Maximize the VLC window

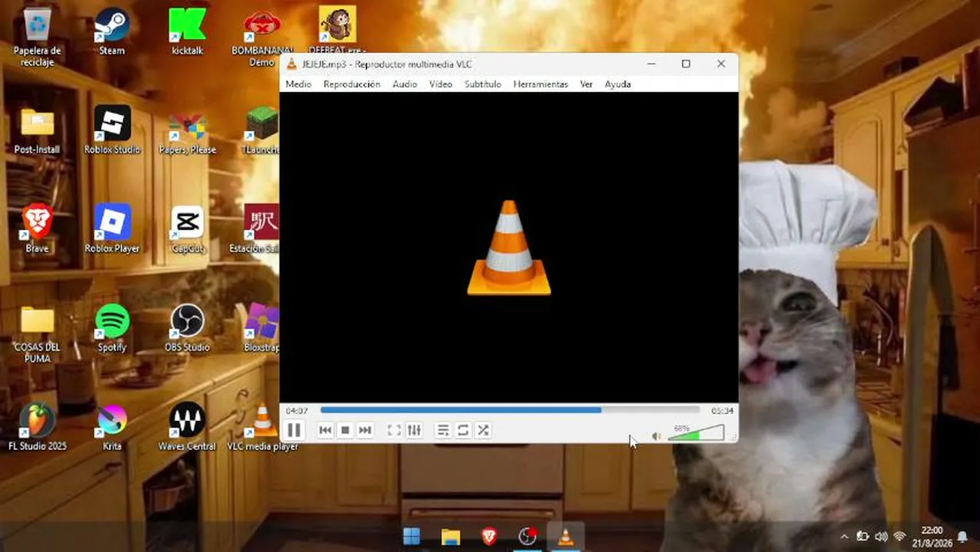(686, 64)
